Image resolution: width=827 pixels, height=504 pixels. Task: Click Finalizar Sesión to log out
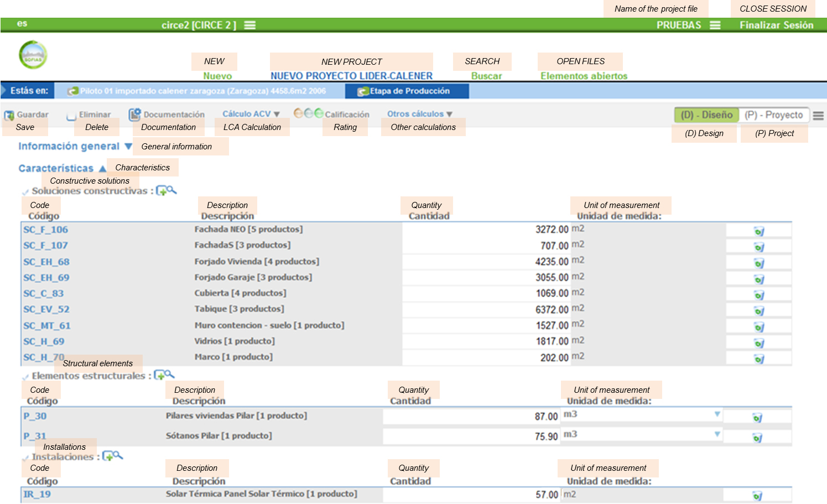tap(777, 25)
